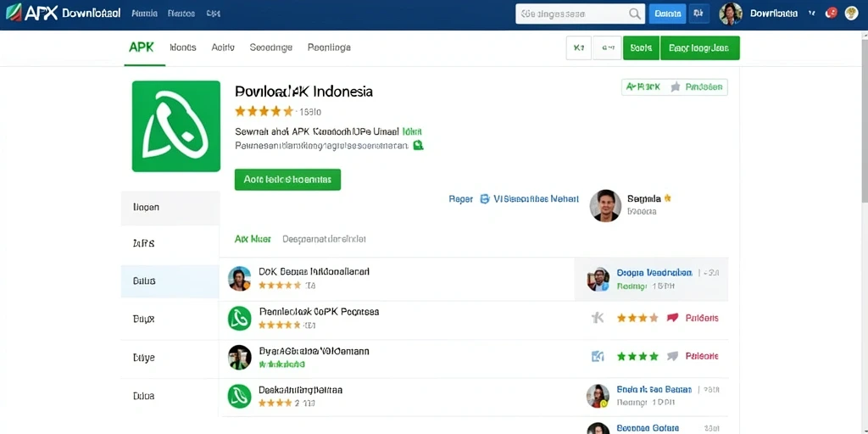The width and height of the screenshot is (868, 434).
Task: Switch to the 'Peonlinga' tab
Action: coord(329,47)
